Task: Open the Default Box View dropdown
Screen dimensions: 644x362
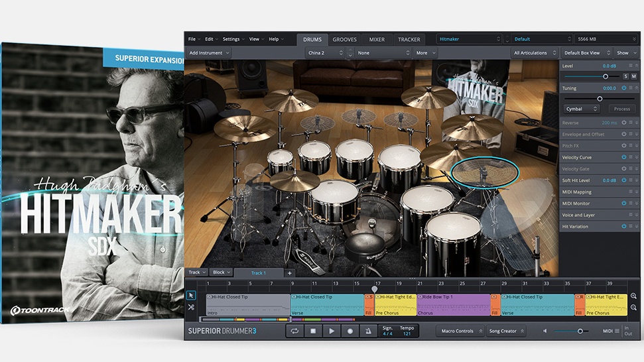Action: (586, 53)
